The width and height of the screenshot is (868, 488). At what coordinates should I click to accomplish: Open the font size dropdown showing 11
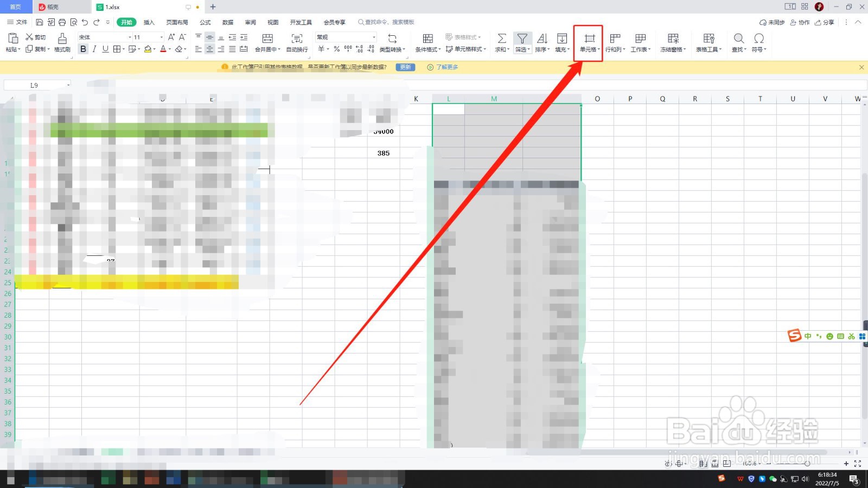click(x=161, y=37)
